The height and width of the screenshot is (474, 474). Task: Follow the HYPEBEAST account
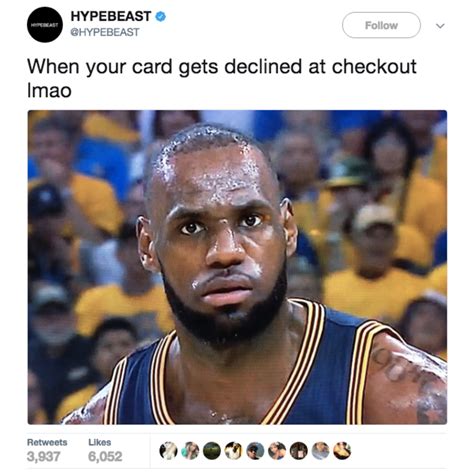pyautogui.click(x=381, y=25)
